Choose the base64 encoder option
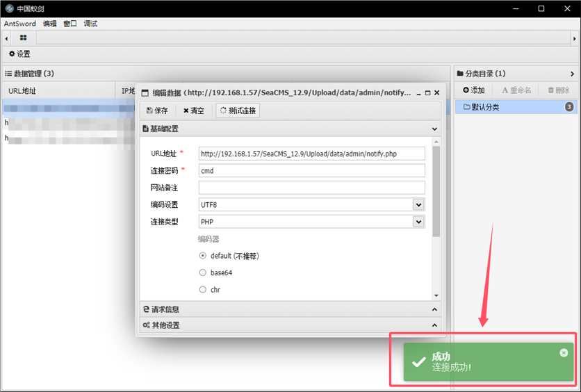The height and width of the screenshot is (392, 581). (203, 272)
